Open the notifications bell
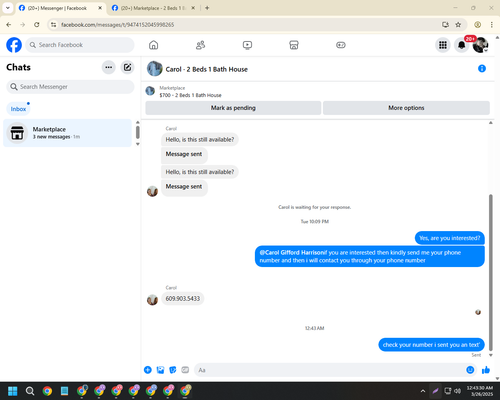 click(x=462, y=45)
